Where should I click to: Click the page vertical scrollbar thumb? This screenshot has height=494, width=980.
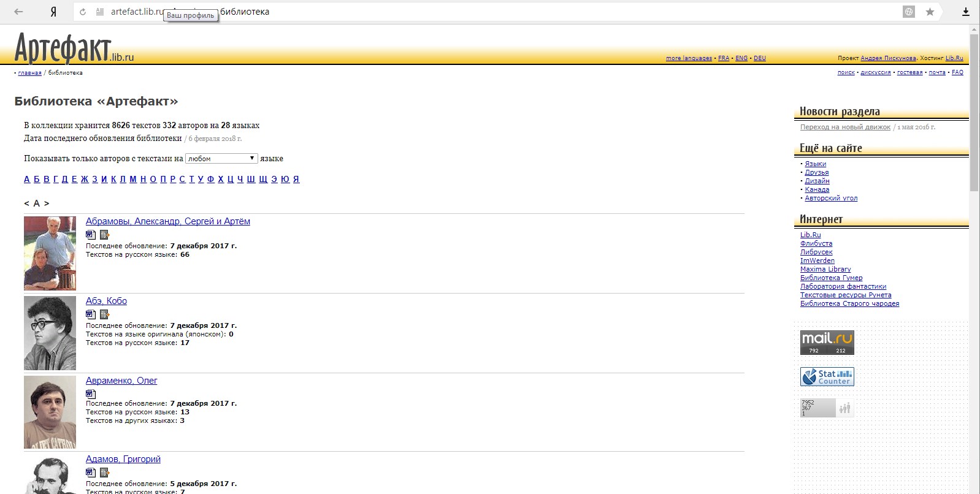[x=974, y=113]
